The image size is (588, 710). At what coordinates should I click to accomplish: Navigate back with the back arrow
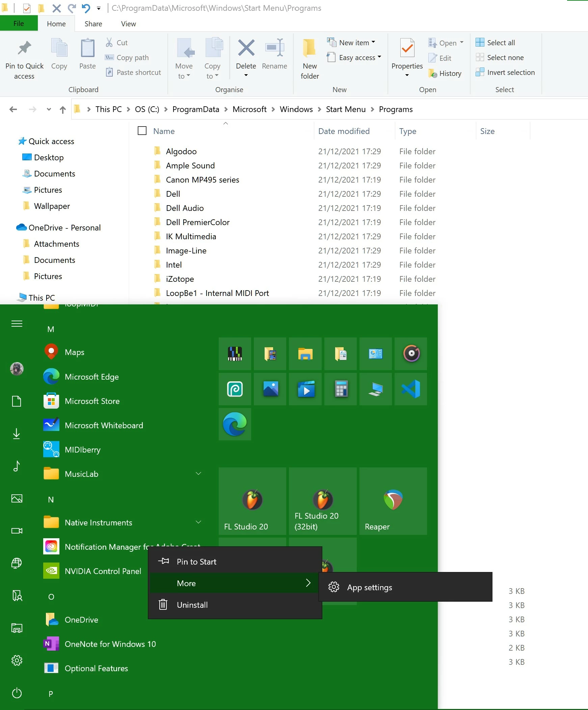(x=13, y=109)
